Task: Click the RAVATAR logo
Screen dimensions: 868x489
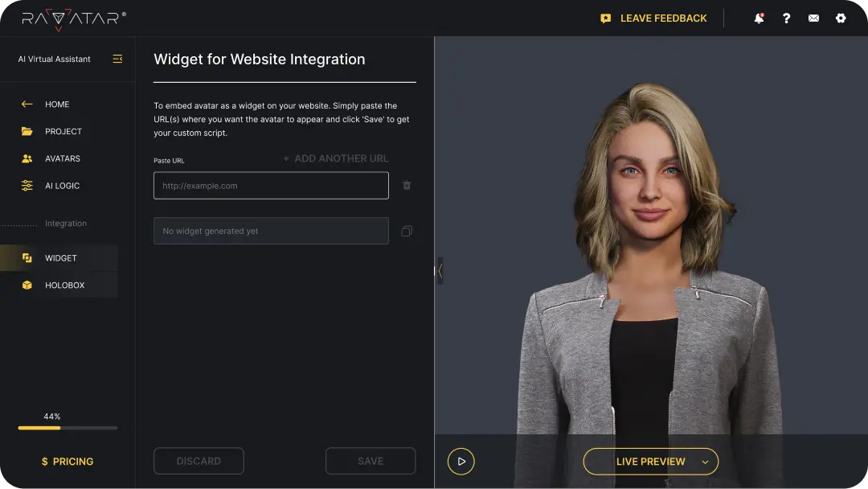Action: (73, 18)
